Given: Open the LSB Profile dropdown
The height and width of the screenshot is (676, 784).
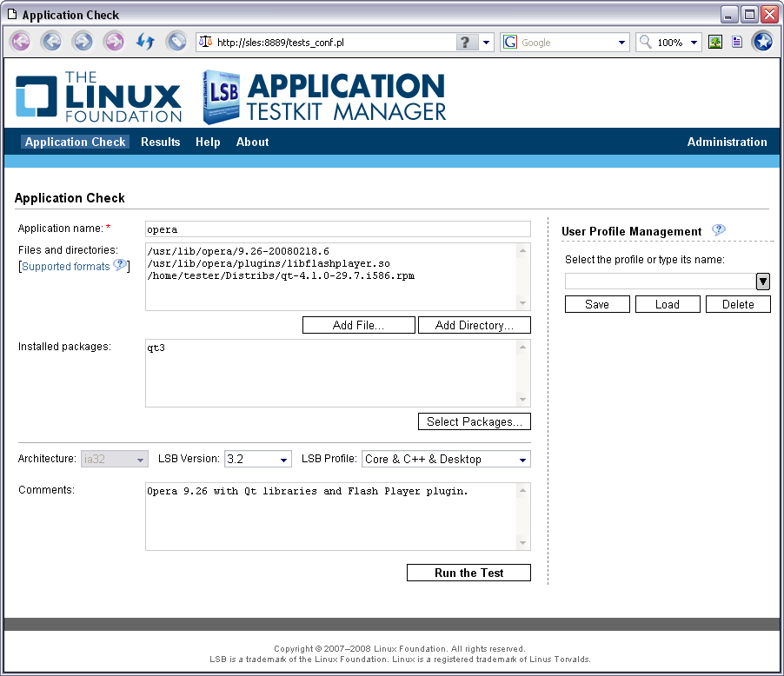Looking at the screenshot, I should click(x=446, y=459).
